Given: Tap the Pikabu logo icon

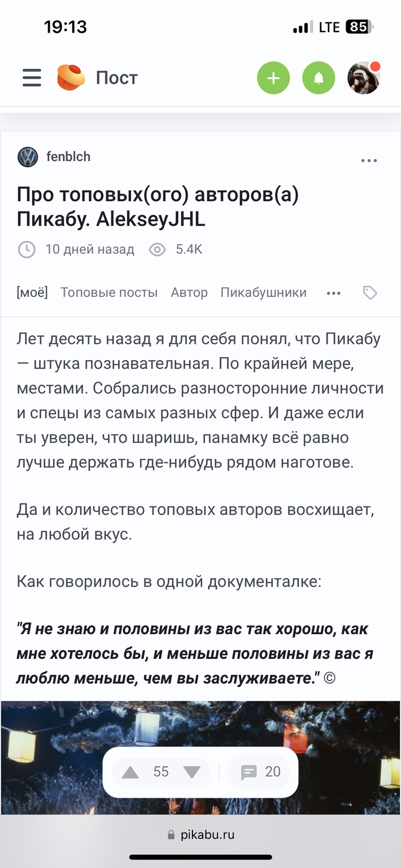Looking at the screenshot, I should coord(71,78).
